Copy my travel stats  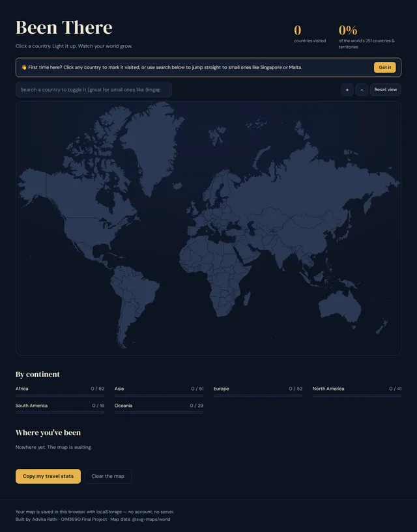(48, 477)
